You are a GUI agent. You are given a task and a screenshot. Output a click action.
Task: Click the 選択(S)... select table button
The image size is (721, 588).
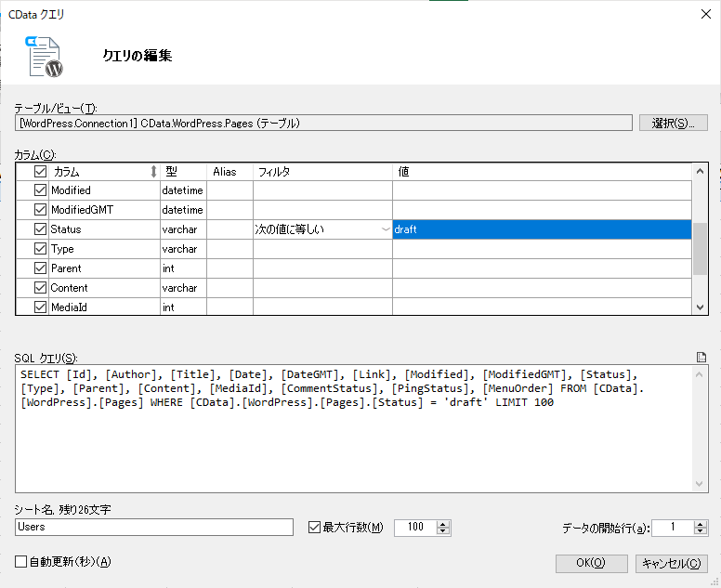(674, 123)
